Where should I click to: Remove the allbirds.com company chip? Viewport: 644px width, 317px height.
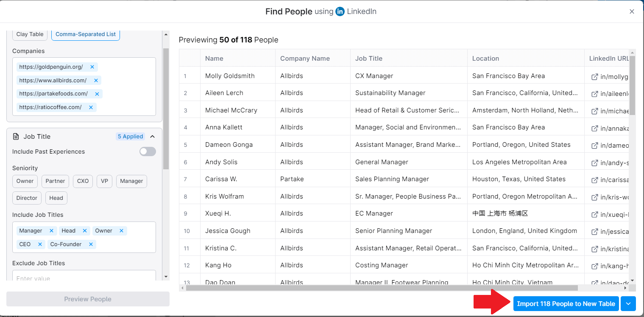(96, 81)
